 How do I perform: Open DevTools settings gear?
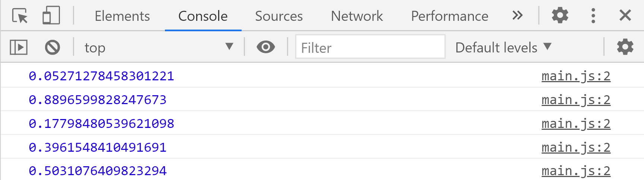point(559,16)
